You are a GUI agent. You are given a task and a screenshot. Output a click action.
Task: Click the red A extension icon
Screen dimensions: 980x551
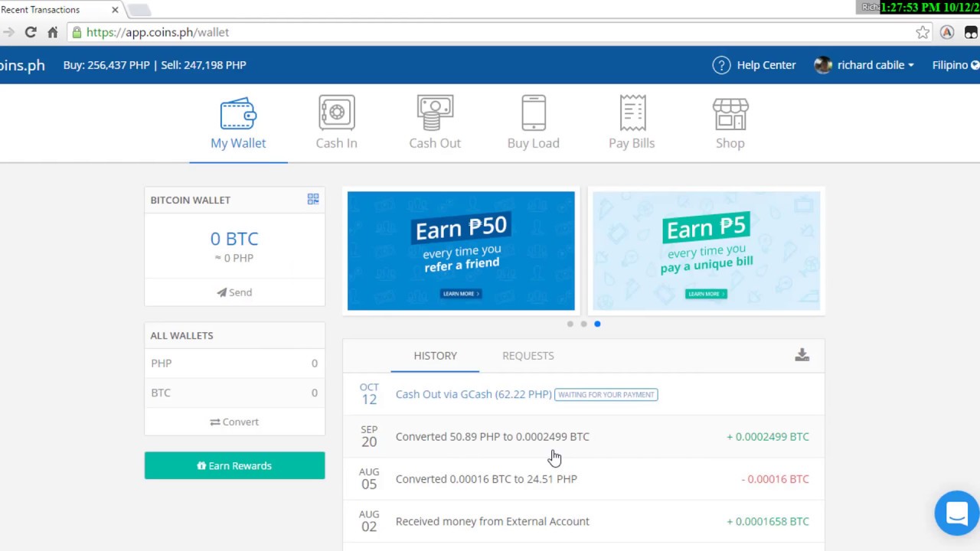pos(947,32)
